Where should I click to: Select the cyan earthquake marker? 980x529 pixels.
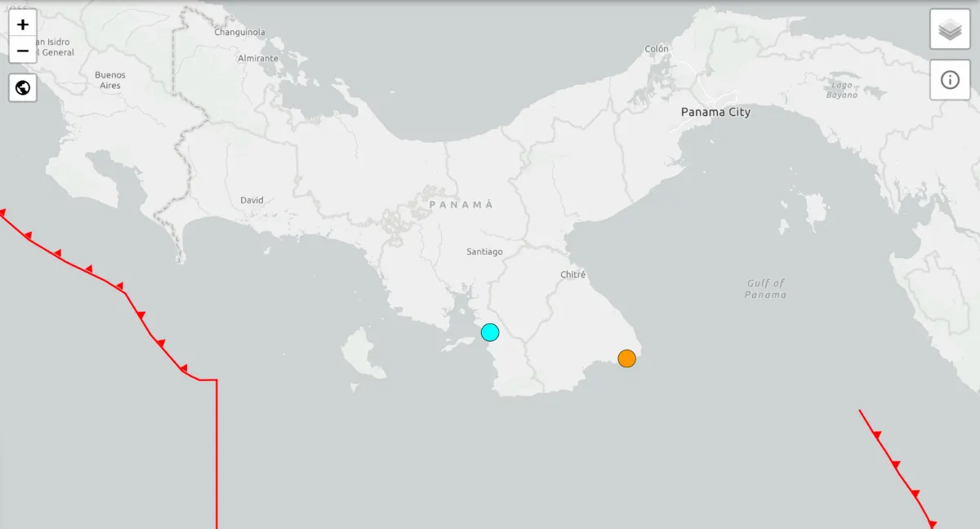coord(490,332)
